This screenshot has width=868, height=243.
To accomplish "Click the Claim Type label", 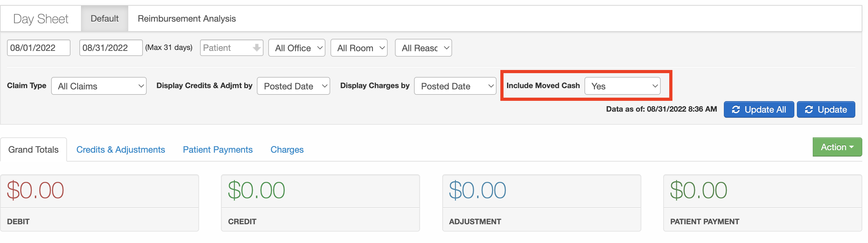I will 27,86.
